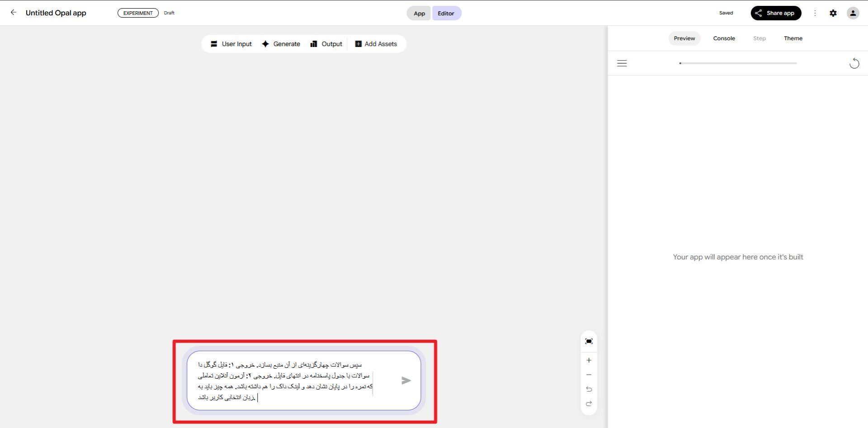
Task: Fit the canvas to the screen
Action: (589, 341)
